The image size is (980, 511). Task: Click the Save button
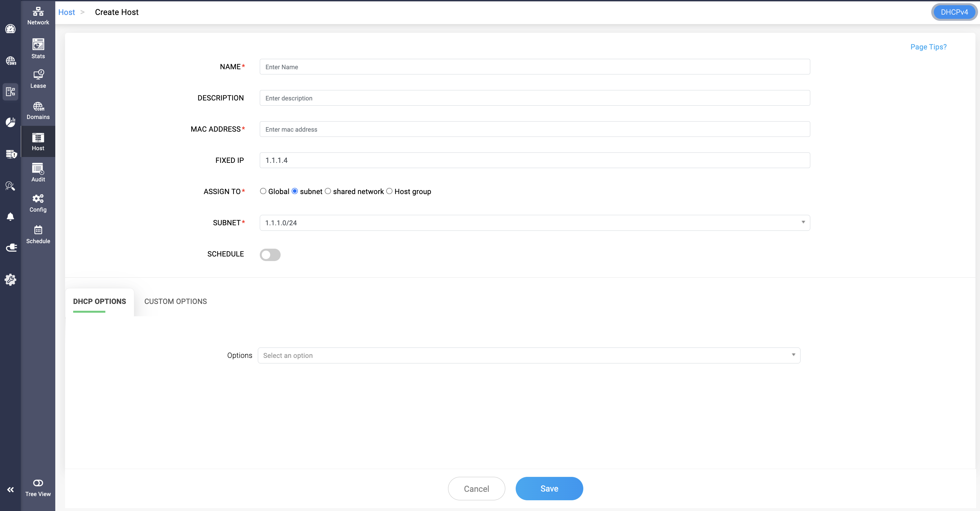pos(549,489)
